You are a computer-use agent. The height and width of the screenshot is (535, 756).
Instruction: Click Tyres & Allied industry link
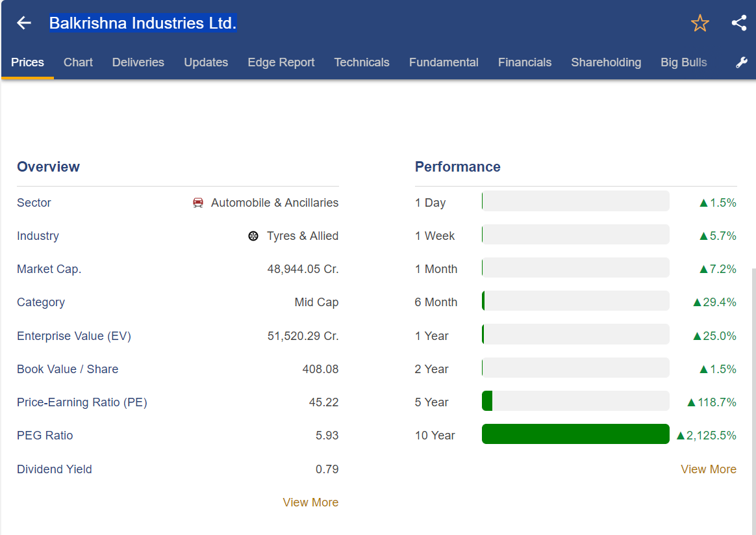pos(303,236)
